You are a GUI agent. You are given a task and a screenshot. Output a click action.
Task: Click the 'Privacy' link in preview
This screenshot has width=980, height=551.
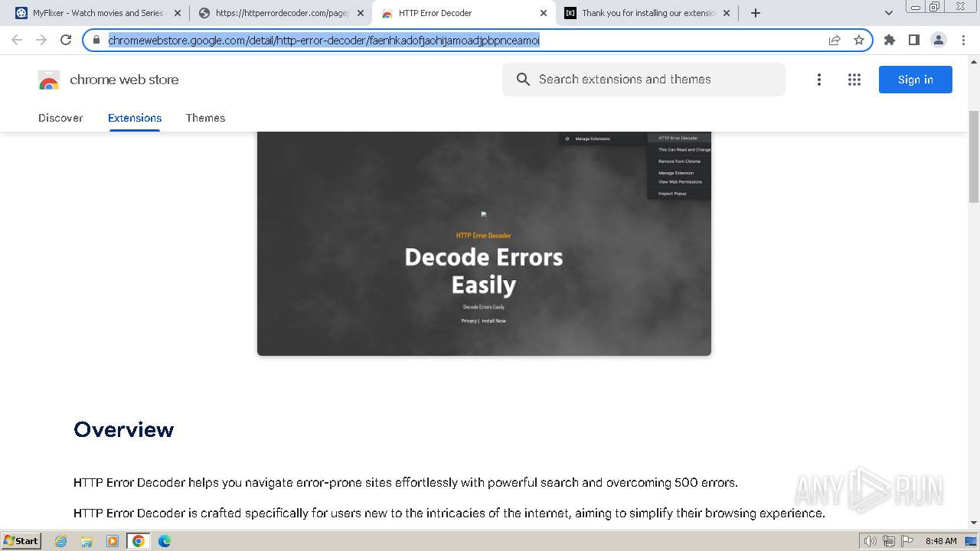tap(469, 321)
